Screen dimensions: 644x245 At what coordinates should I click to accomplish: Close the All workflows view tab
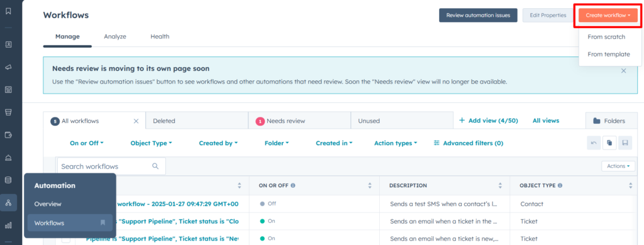coord(136,121)
